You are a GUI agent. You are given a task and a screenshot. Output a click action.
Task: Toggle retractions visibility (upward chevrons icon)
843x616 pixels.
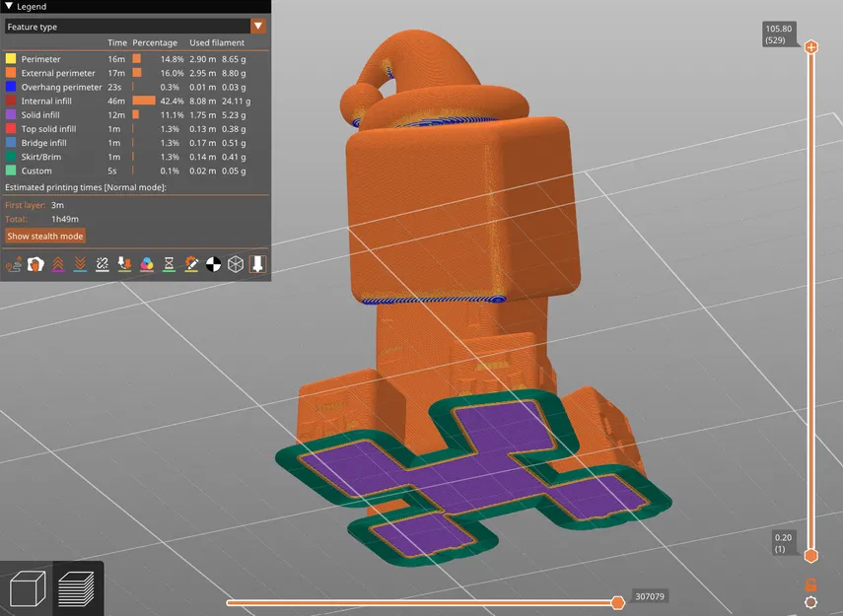58,264
